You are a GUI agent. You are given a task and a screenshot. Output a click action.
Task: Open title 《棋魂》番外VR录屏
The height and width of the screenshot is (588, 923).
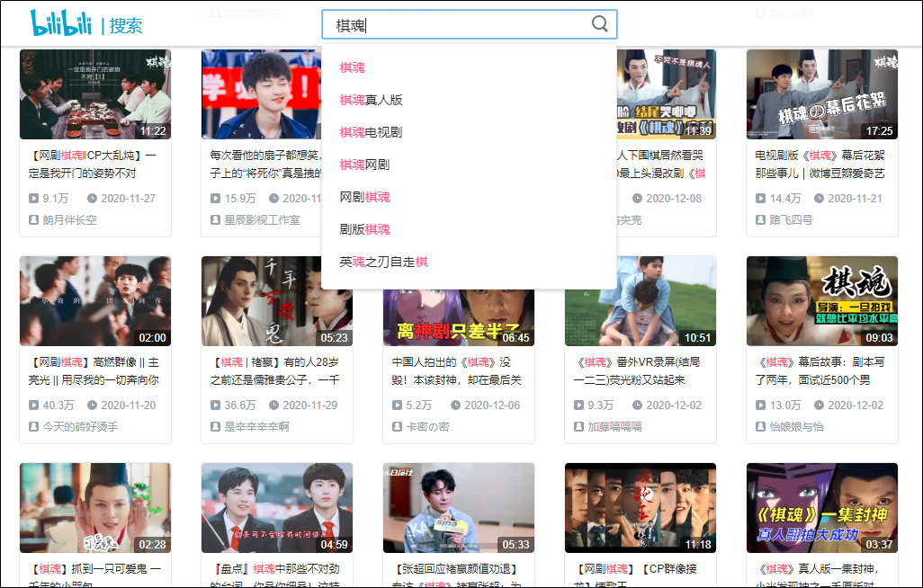click(637, 370)
